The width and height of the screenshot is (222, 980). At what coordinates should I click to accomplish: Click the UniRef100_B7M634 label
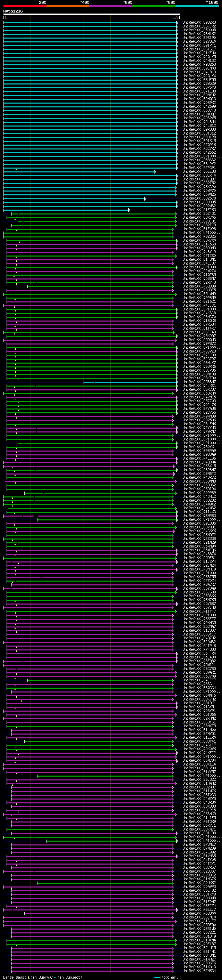click(x=199, y=971)
